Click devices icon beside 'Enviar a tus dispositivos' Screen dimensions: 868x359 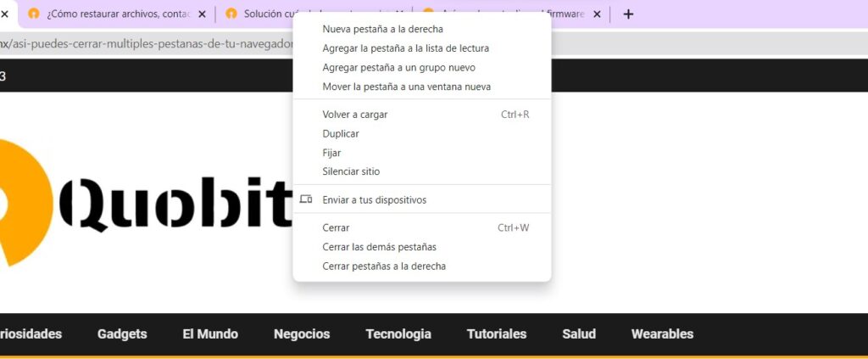click(x=305, y=199)
